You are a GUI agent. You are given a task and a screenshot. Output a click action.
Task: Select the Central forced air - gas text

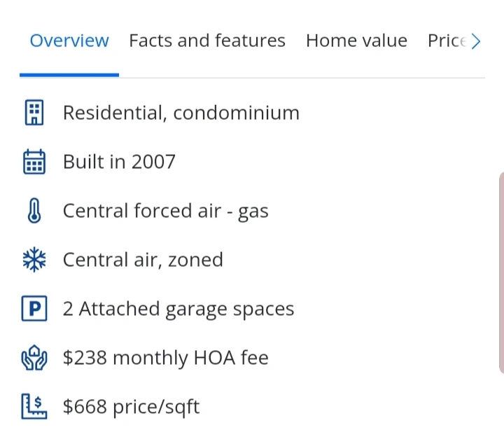click(165, 211)
